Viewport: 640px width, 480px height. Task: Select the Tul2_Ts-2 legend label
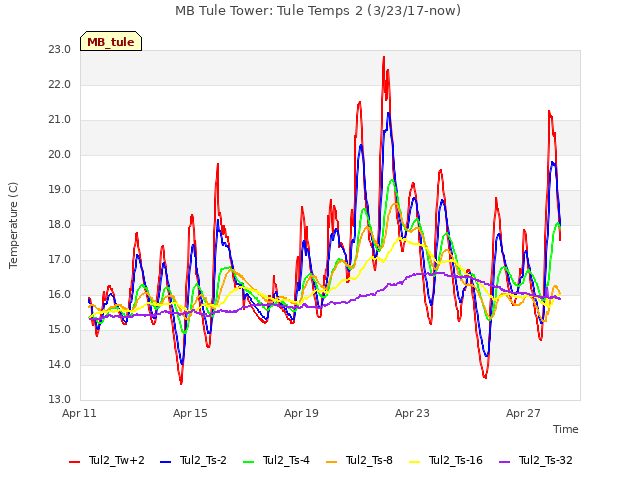pos(203,460)
